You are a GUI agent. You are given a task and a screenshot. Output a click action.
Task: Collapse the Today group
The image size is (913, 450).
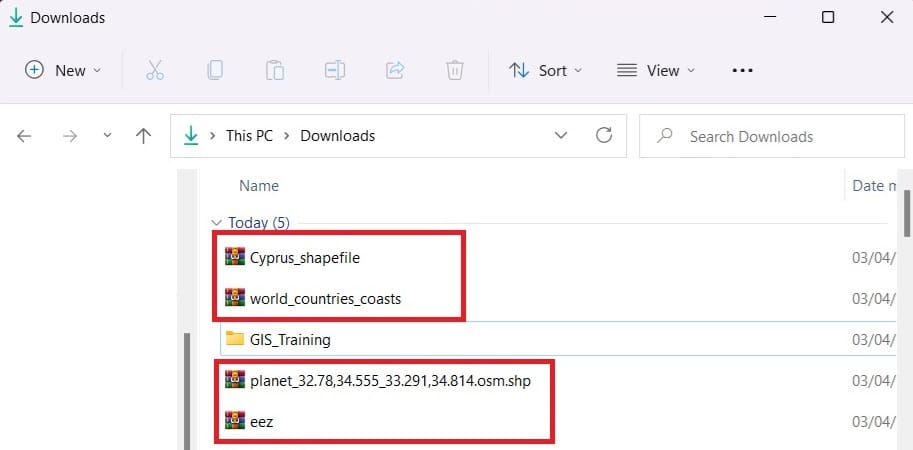(214, 223)
